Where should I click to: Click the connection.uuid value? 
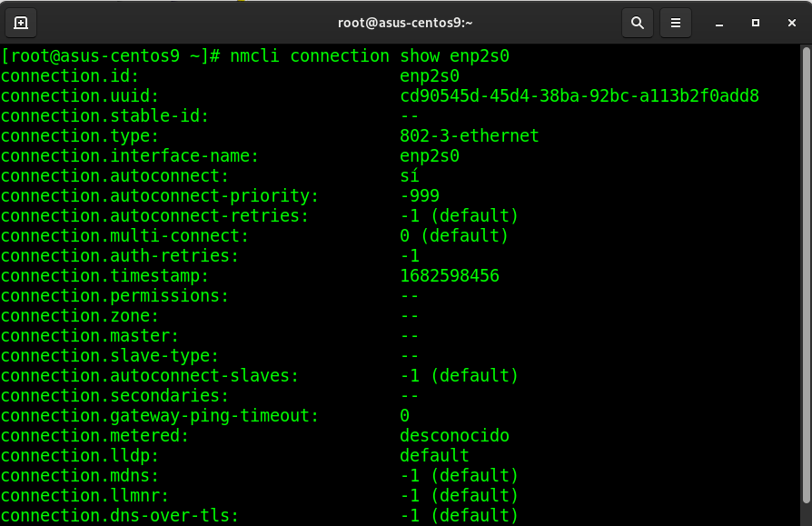click(x=579, y=95)
